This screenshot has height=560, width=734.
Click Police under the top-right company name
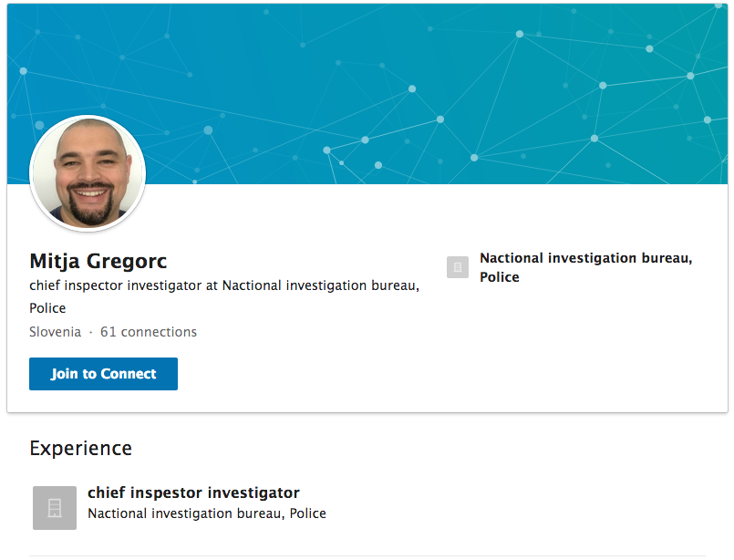pyautogui.click(x=500, y=277)
